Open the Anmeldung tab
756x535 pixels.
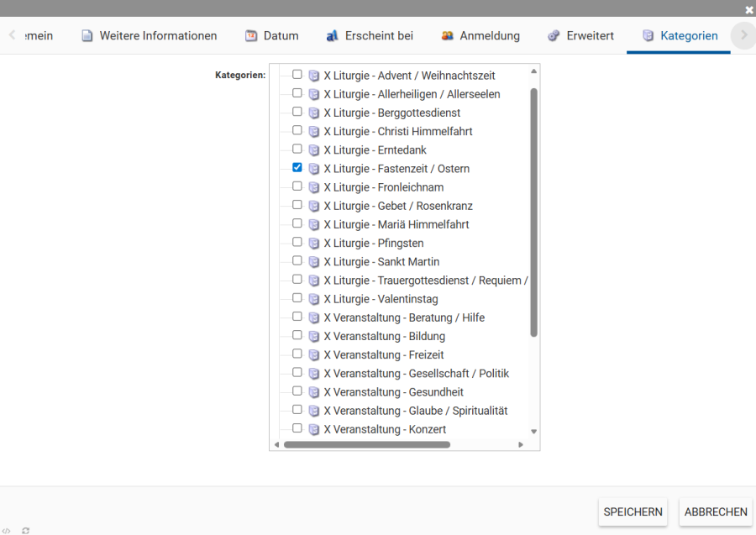(489, 36)
